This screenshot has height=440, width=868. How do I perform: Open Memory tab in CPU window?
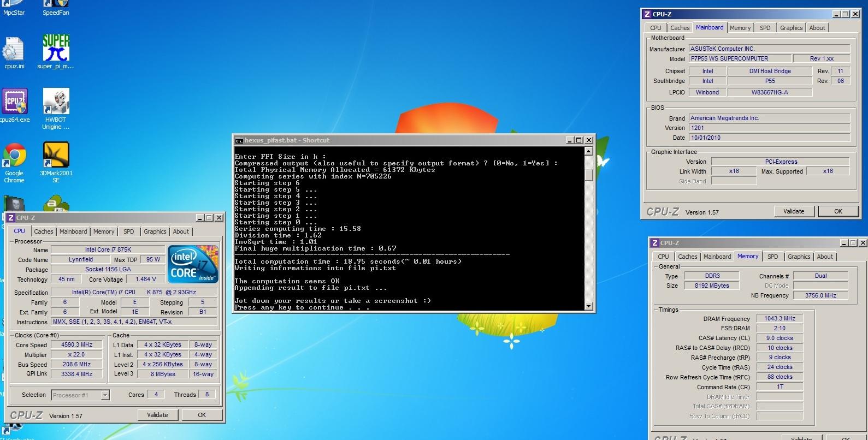(104, 231)
